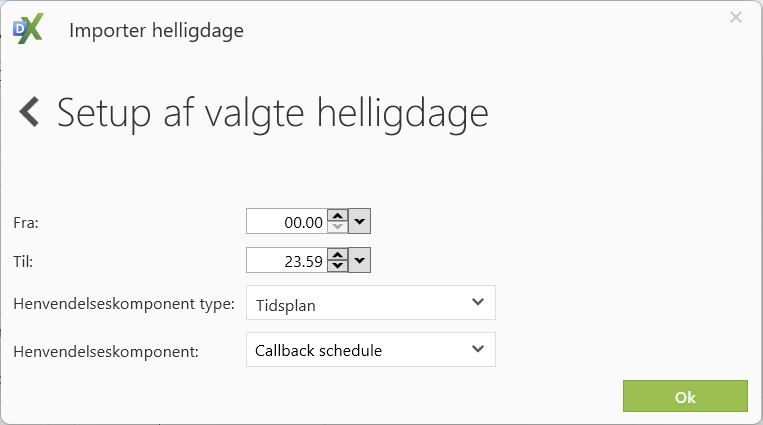This screenshot has width=763, height=425.
Task: Decrease the Fra time with down arrow
Action: tap(338, 227)
